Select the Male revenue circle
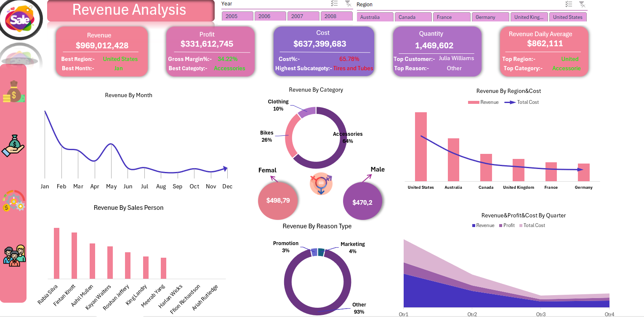The width and height of the screenshot is (644, 317). (362, 202)
